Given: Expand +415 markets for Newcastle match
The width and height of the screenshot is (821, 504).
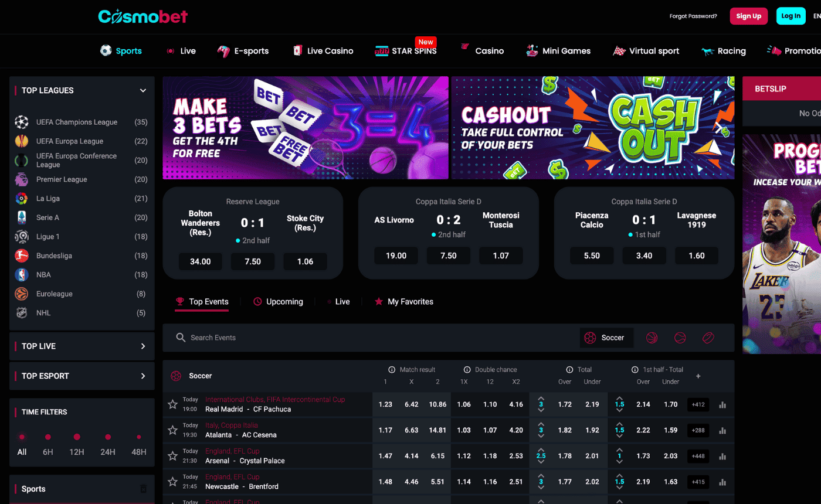Looking at the screenshot, I should pyautogui.click(x=698, y=482).
